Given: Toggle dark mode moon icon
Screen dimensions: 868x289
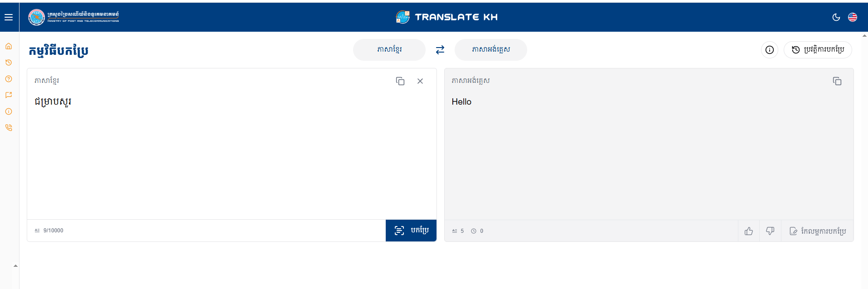Looking at the screenshot, I should coord(836,17).
